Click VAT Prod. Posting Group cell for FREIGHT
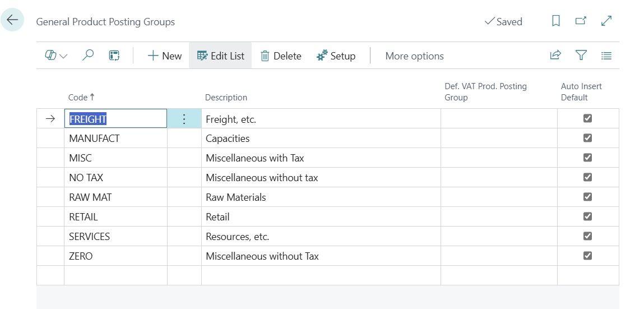This screenshot has width=644, height=309. click(x=499, y=119)
